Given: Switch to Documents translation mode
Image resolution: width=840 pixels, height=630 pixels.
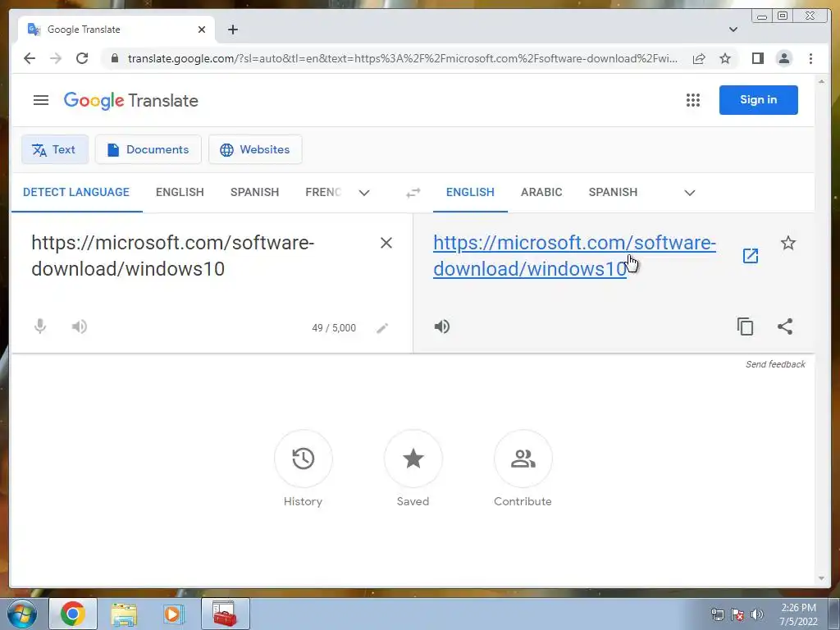Looking at the screenshot, I should (148, 149).
